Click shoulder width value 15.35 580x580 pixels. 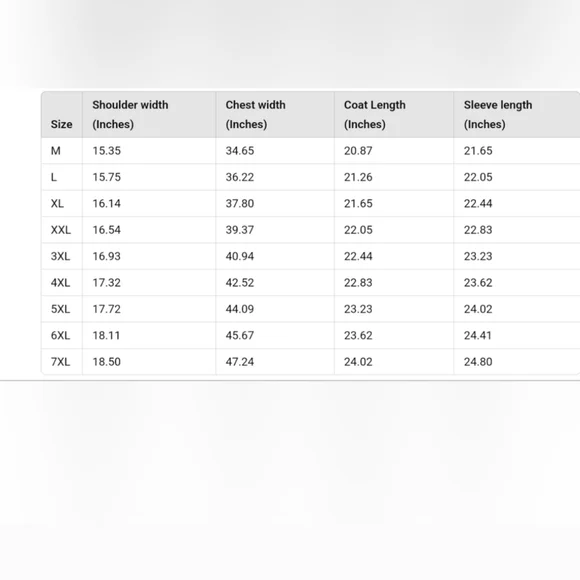tap(107, 151)
